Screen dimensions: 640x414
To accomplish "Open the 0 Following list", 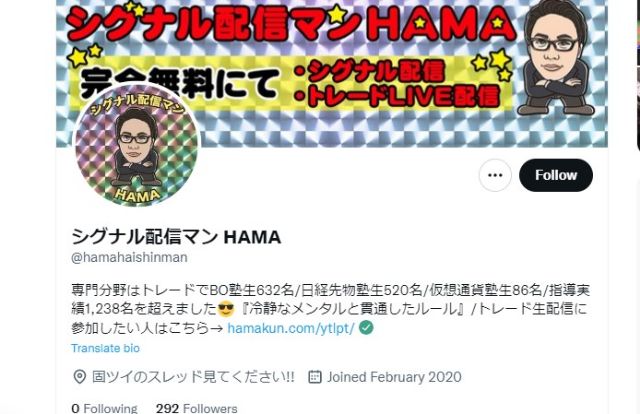I will pyautogui.click(x=104, y=408).
